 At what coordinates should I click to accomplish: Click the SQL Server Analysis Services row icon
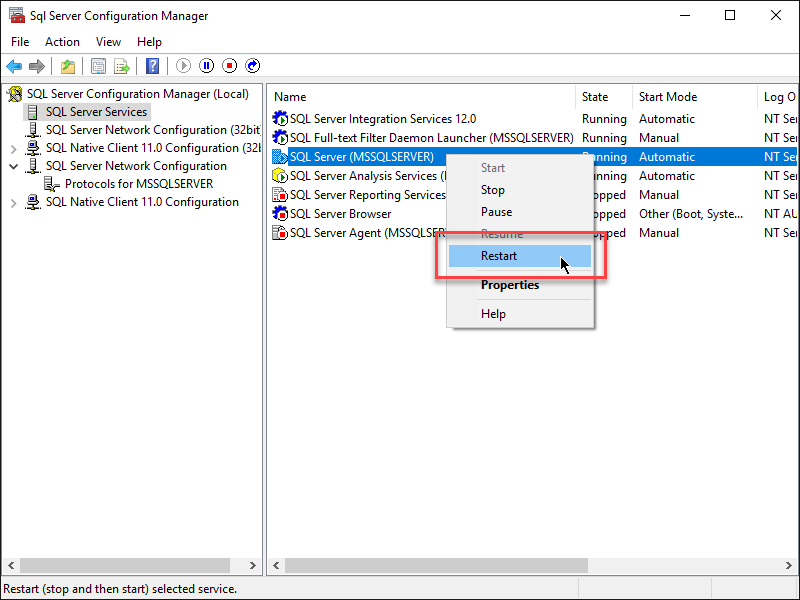click(280, 176)
